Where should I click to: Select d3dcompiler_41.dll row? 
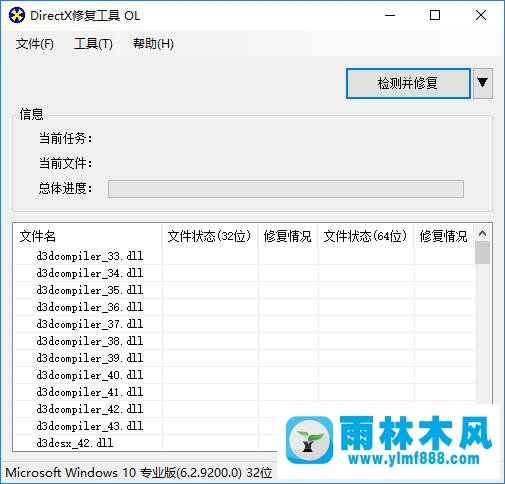pos(244,392)
